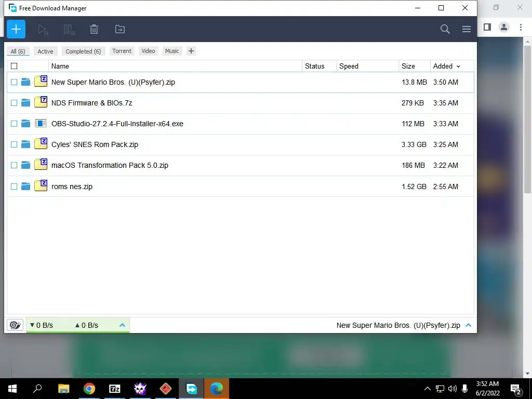Open Windows taskbar search

pos(37,389)
